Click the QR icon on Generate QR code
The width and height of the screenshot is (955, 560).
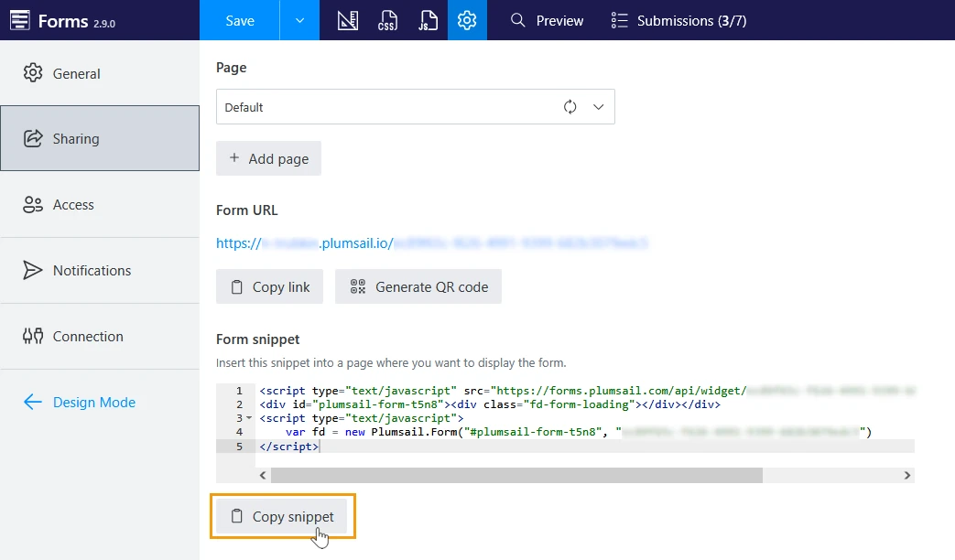(358, 286)
